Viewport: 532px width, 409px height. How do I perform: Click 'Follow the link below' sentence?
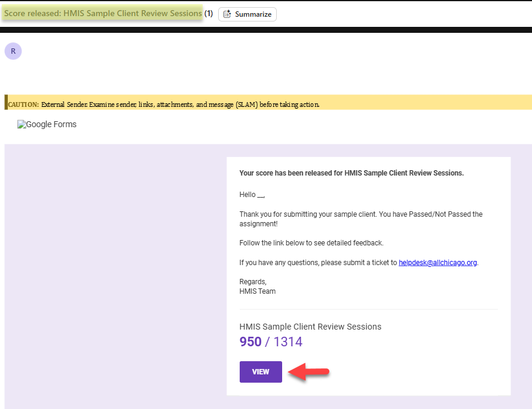[311, 243]
